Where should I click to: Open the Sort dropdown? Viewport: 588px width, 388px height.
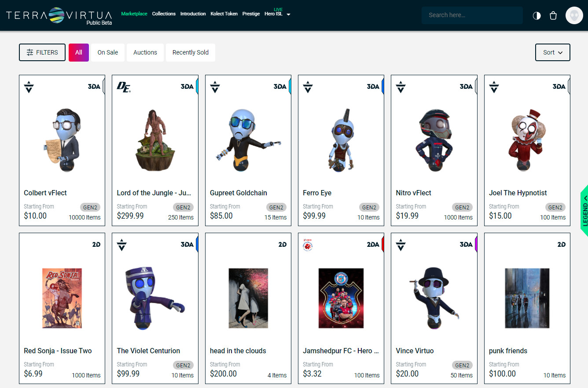[x=553, y=52]
